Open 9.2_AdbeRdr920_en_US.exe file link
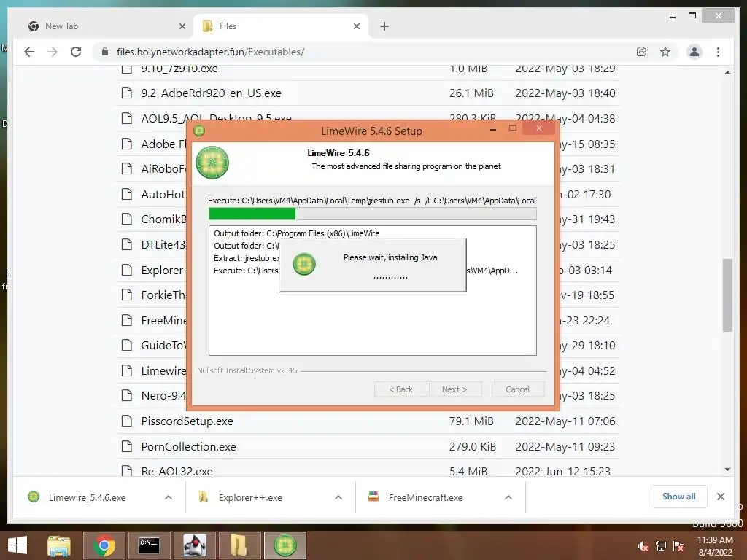The image size is (747, 560). [x=211, y=93]
